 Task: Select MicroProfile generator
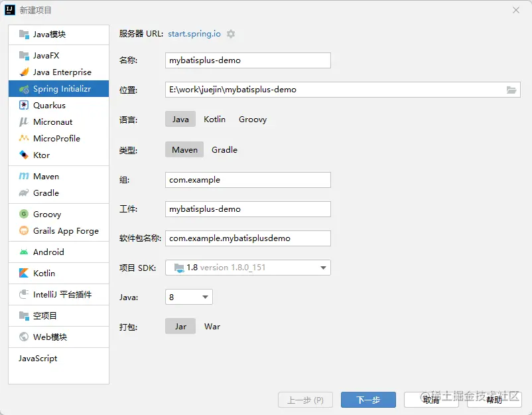point(58,138)
